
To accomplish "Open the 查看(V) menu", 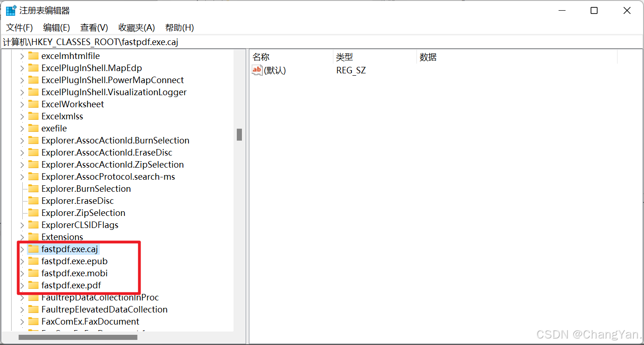I will tap(94, 27).
